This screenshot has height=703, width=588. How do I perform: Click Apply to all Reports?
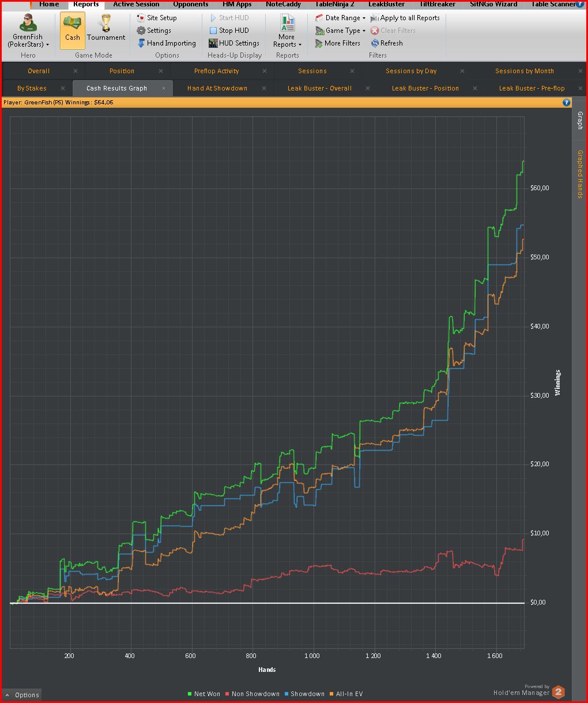tap(405, 18)
